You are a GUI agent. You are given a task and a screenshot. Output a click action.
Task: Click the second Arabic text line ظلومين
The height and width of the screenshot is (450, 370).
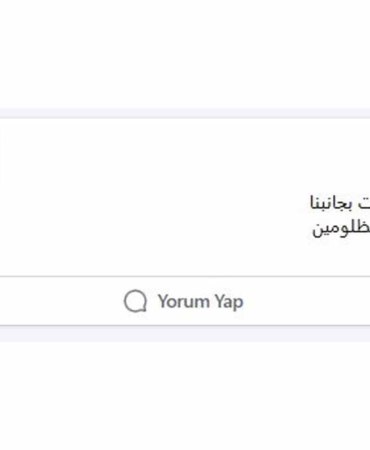pos(341,228)
